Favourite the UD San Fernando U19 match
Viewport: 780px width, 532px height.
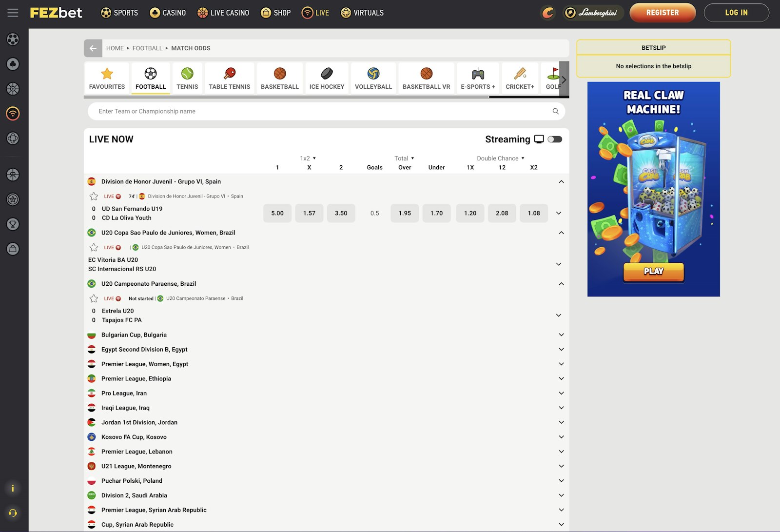[x=94, y=197]
